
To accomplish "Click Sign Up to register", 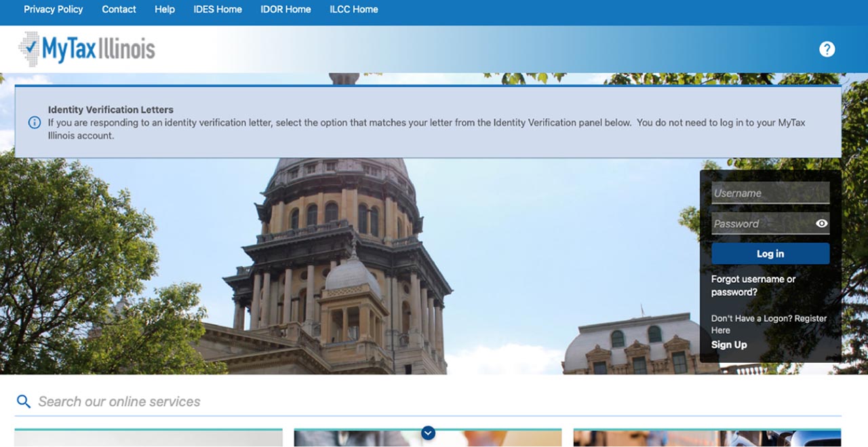I will (729, 345).
